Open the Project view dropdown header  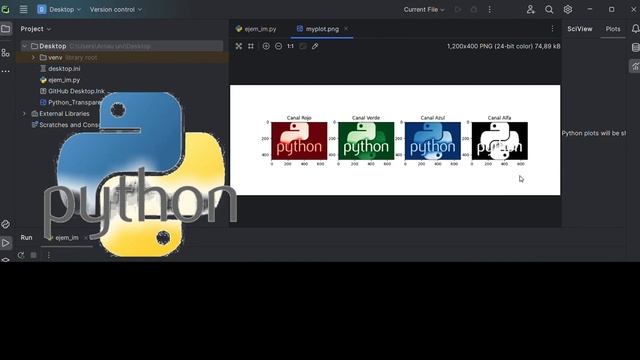coord(36,29)
